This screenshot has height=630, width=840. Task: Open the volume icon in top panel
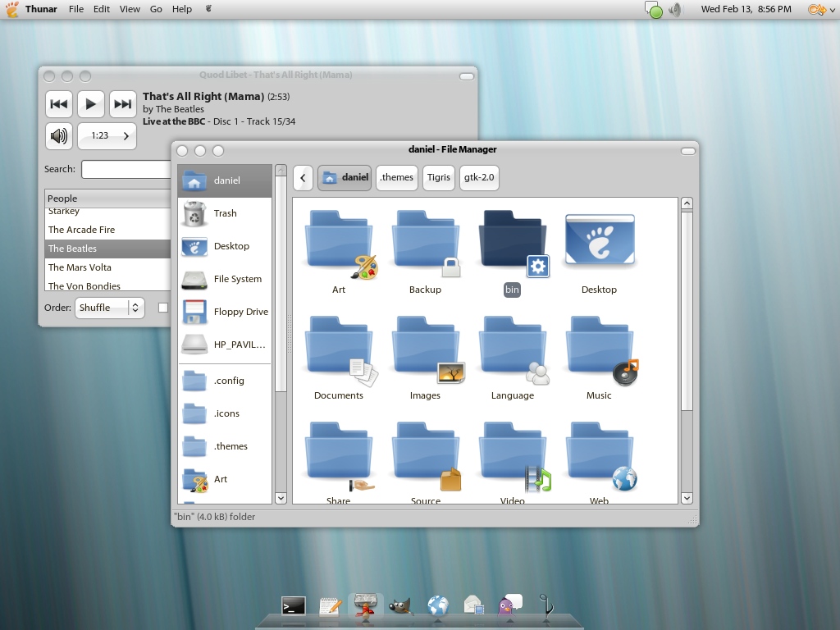675,9
